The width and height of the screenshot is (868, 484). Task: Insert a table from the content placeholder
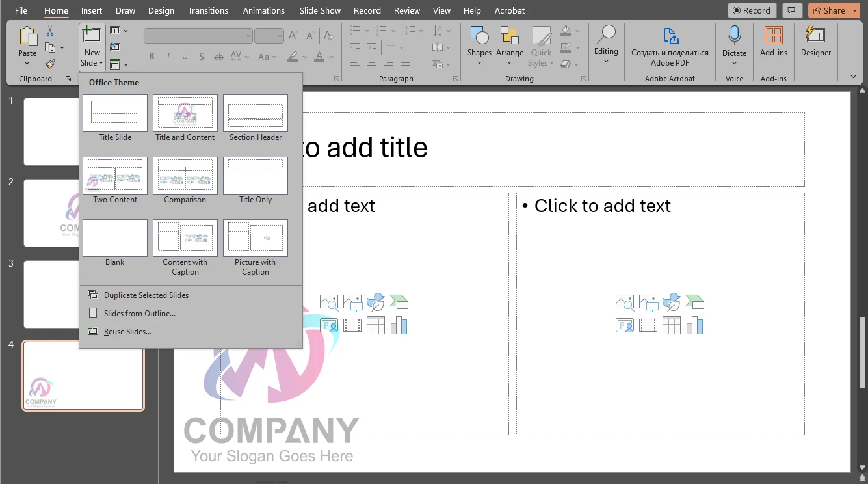point(376,325)
